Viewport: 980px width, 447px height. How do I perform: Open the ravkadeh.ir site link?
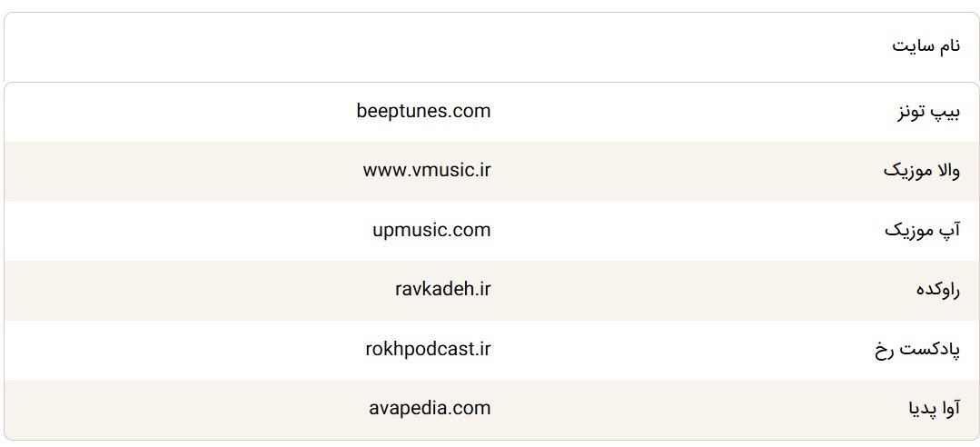[442, 289]
